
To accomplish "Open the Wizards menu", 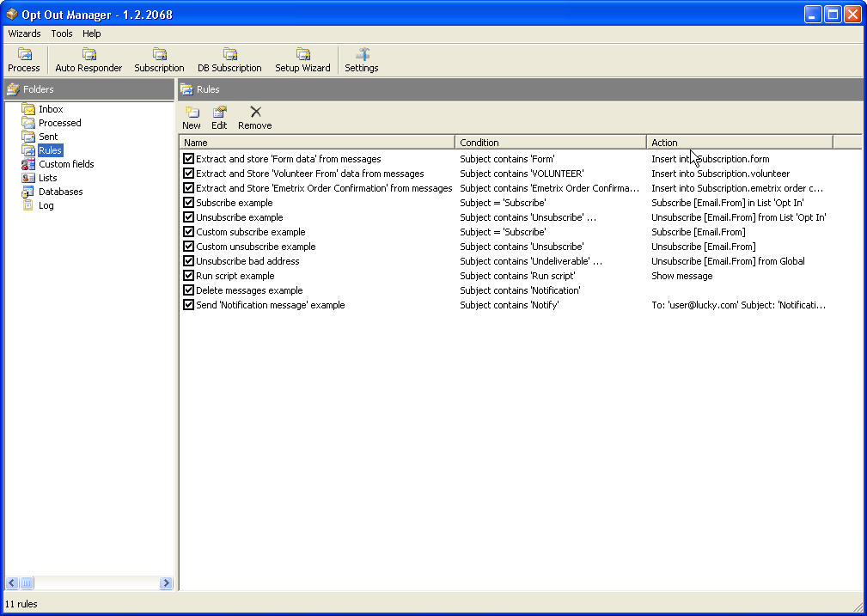I will [x=24, y=34].
